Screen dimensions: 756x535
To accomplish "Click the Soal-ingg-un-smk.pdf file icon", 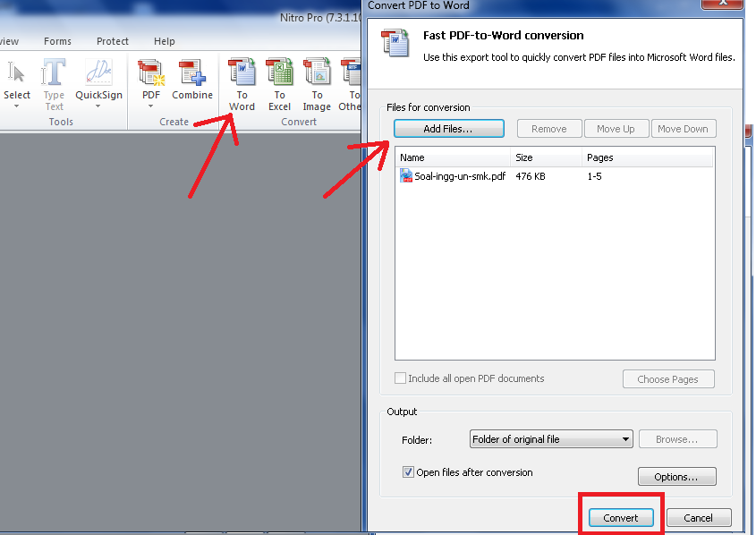I will (x=406, y=176).
